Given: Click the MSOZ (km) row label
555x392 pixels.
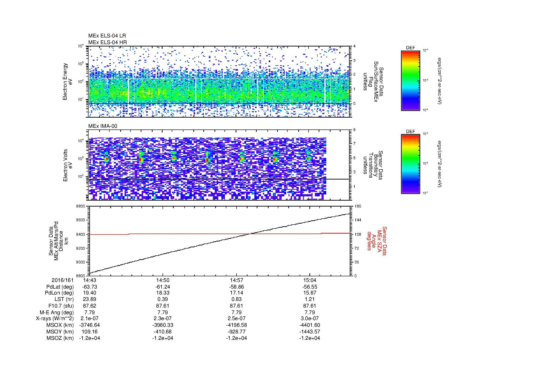Looking at the screenshot, I should tap(60, 338).
